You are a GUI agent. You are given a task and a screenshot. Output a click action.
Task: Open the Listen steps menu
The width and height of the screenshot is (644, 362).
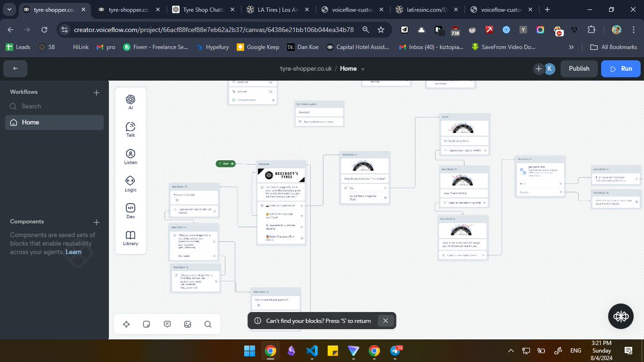click(130, 157)
